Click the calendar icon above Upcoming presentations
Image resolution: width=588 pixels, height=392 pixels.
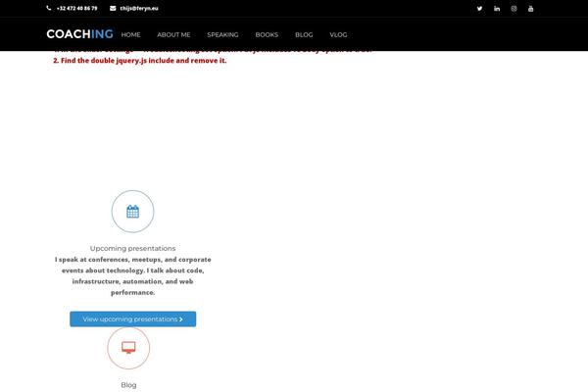point(132,212)
